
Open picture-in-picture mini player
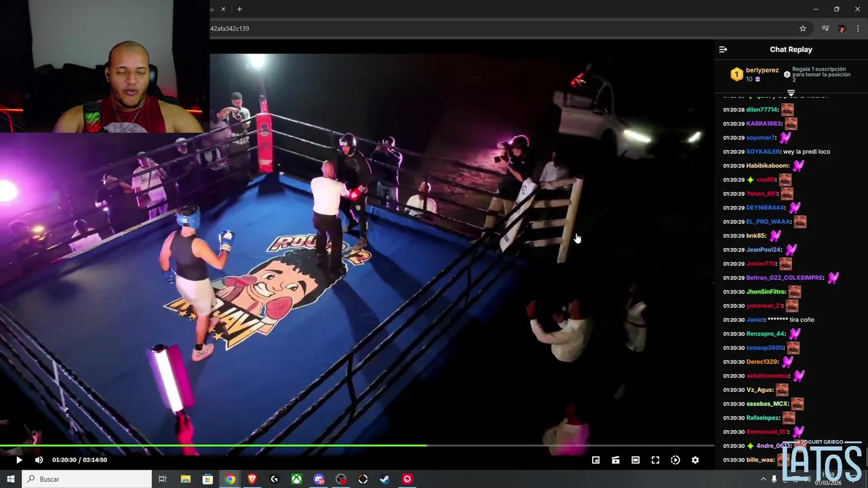click(x=595, y=460)
